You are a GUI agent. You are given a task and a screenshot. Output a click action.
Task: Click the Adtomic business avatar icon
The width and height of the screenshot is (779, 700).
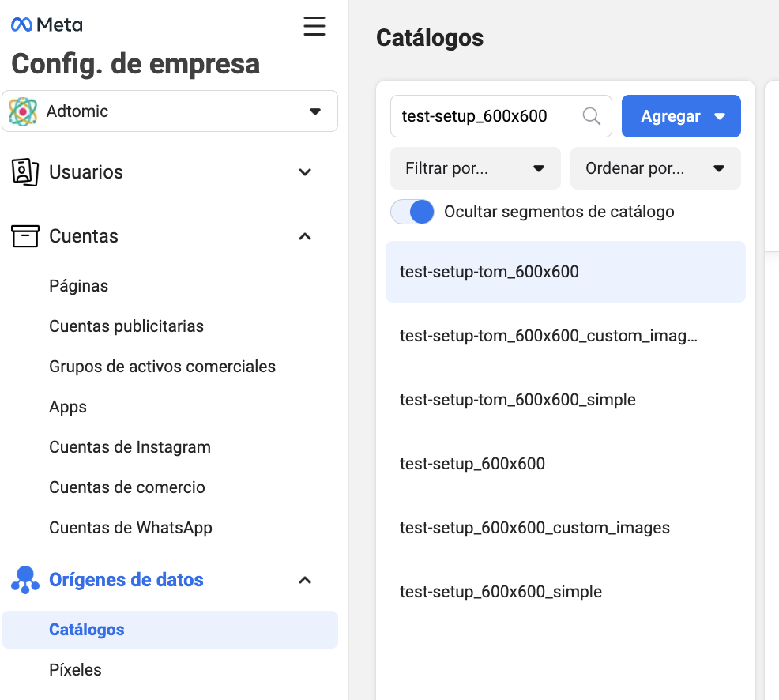point(24,111)
